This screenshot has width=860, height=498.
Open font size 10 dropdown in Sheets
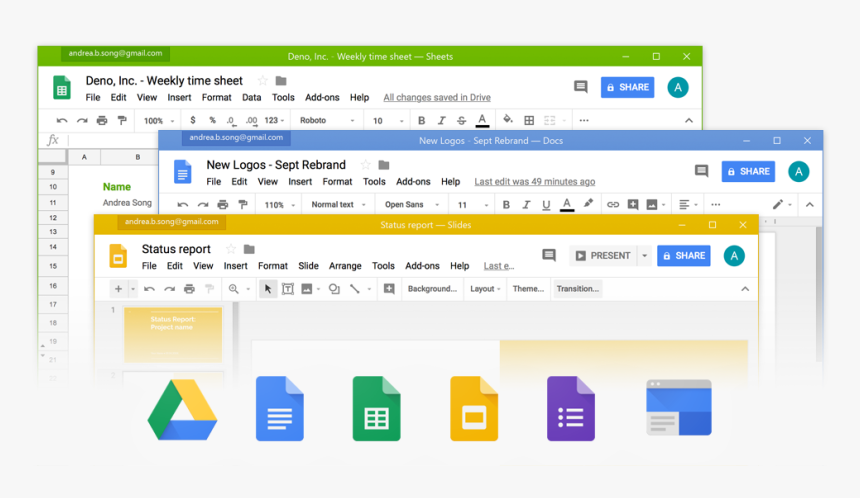[x=388, y=121]
